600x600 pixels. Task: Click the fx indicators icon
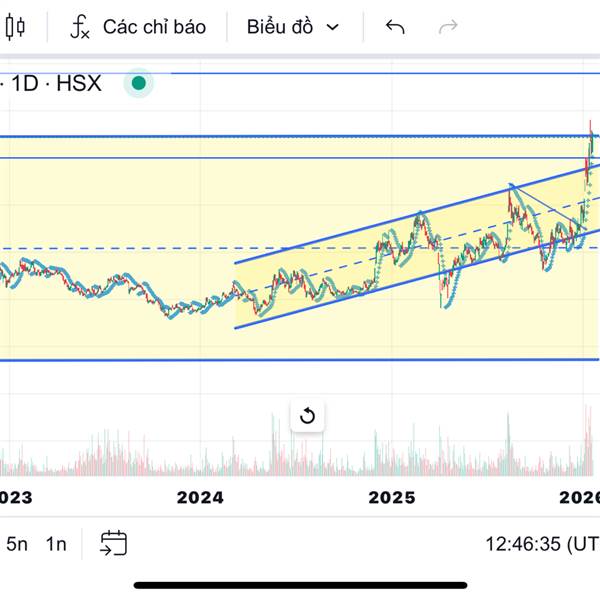click(80, 27)
